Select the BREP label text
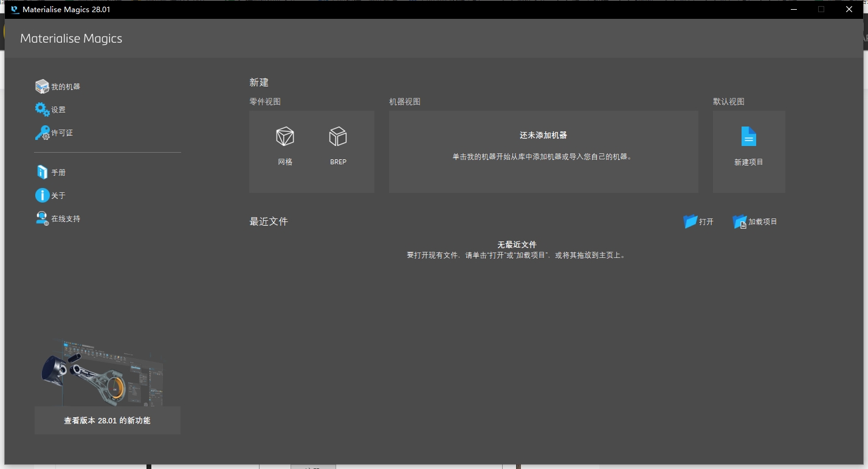868x469 pixels. coord(338,162)
